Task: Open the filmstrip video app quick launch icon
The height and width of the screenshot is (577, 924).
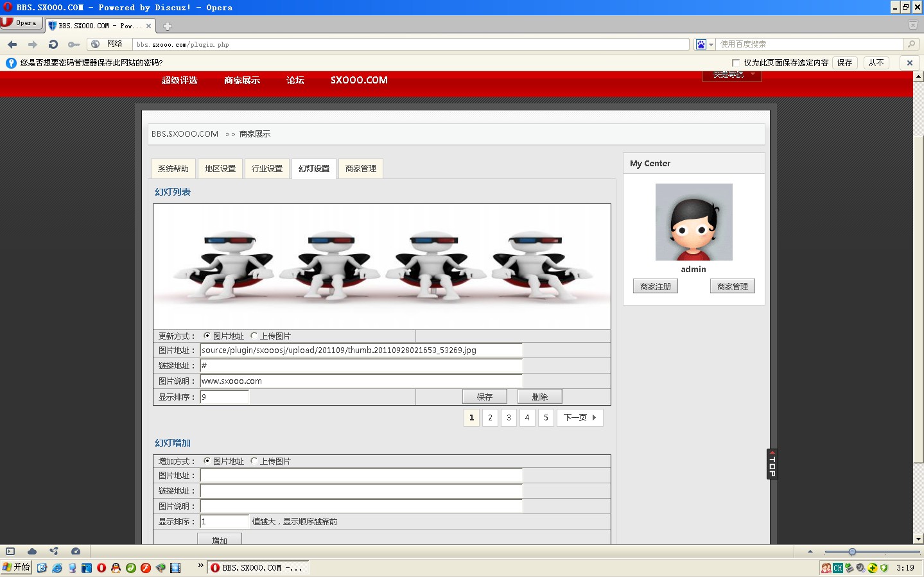Action: point(175,568)
